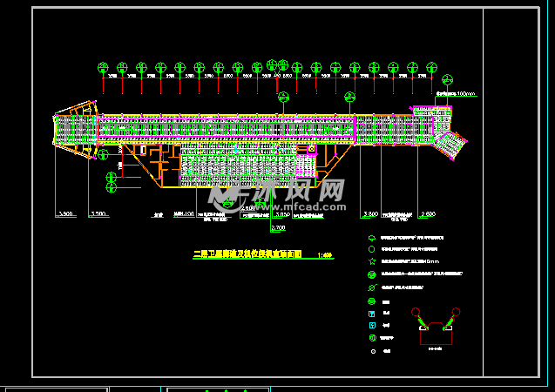
Task: Click the leftmost grid axis bubble at top
Action: point(103,67)
